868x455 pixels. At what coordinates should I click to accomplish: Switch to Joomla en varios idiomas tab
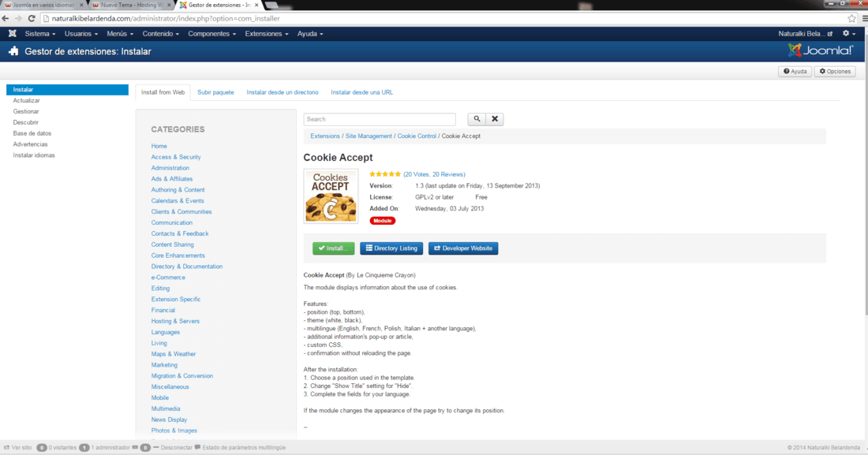[x=43, y=5]
